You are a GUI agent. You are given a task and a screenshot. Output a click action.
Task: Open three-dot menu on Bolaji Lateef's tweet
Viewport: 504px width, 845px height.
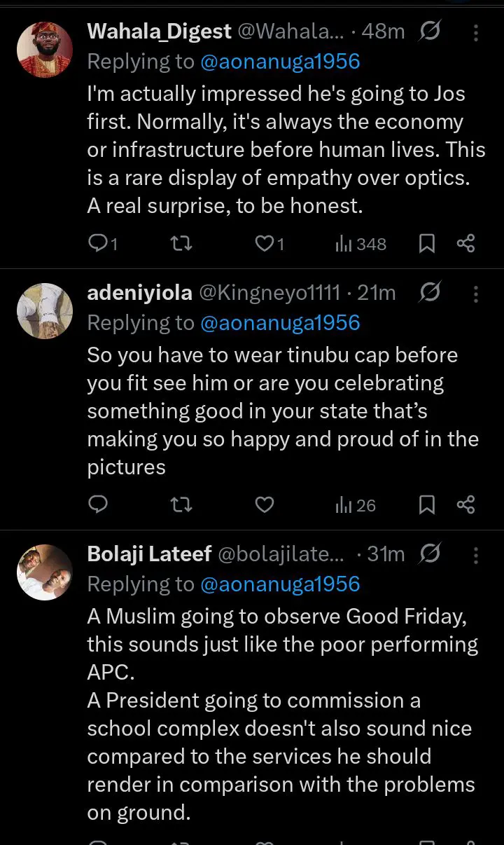click(476, 555)
